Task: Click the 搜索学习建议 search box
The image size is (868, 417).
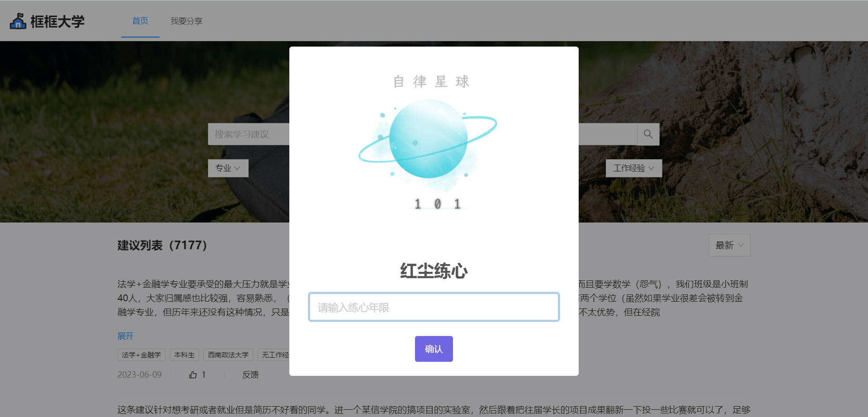Action: [x=248, y=134]
